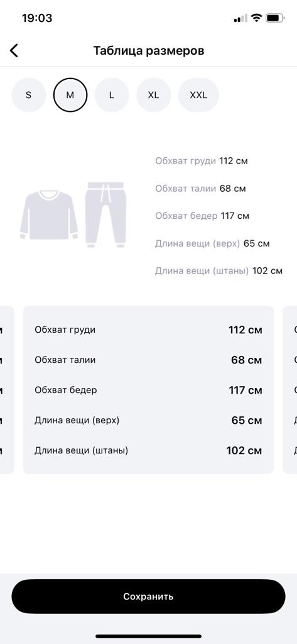Choose the XXL size chip
This screenshot has width=297, height=644.
198,95
